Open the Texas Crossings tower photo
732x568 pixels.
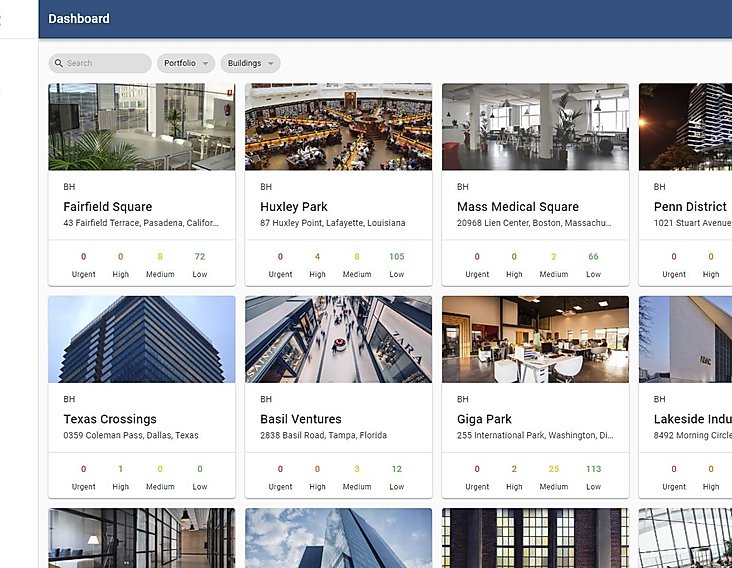tap(142, 339)
